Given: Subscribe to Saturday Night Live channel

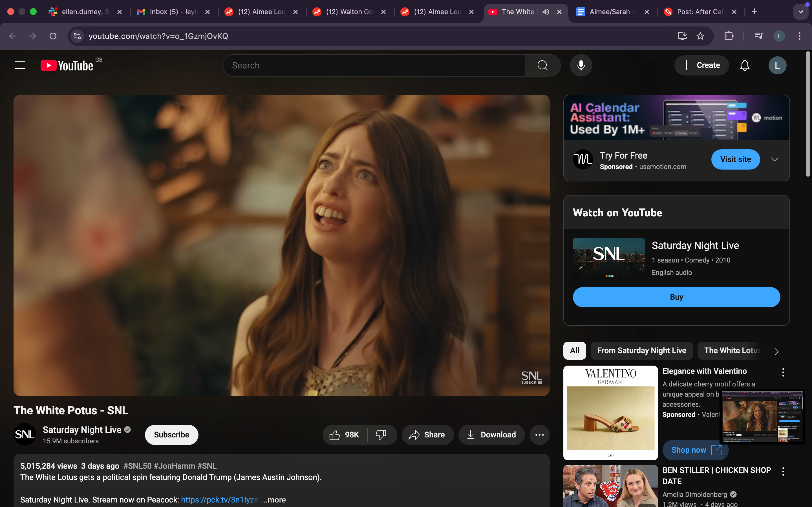Looking at the screenshot, I should point(171,435).
